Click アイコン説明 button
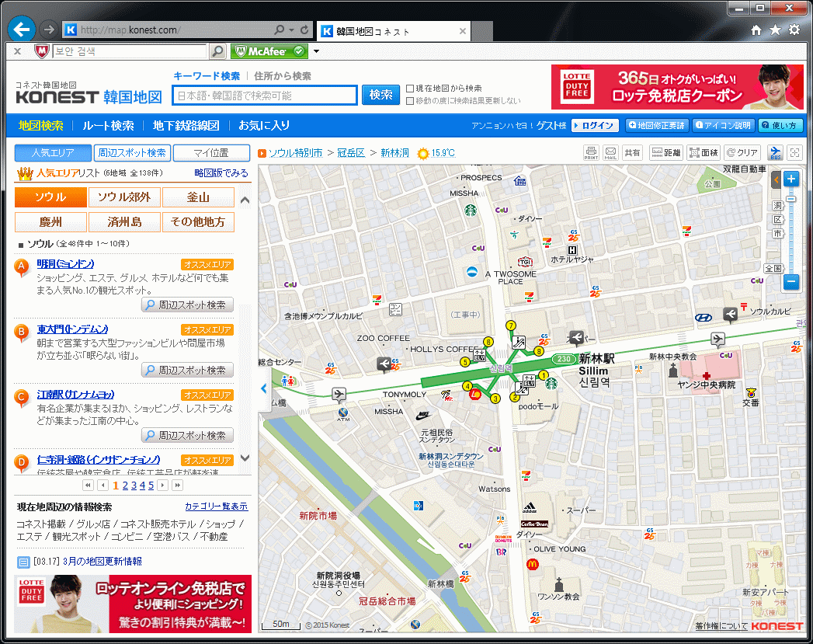 coord(723,126)
